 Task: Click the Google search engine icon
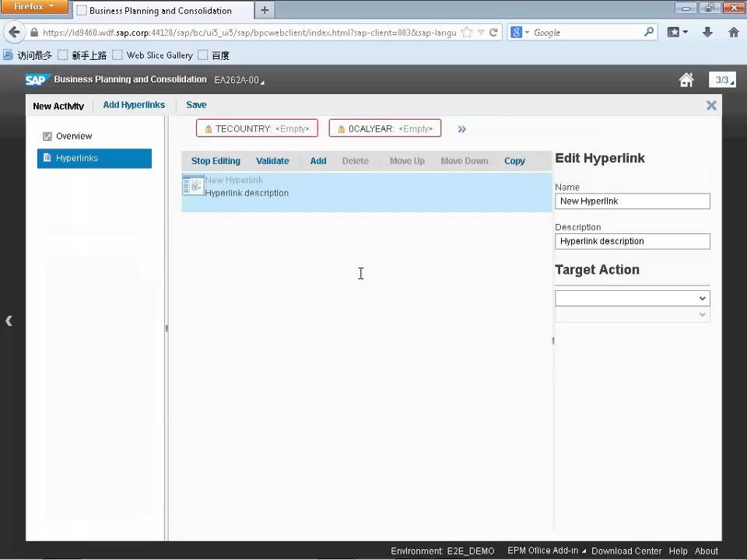tap(516, 33)
